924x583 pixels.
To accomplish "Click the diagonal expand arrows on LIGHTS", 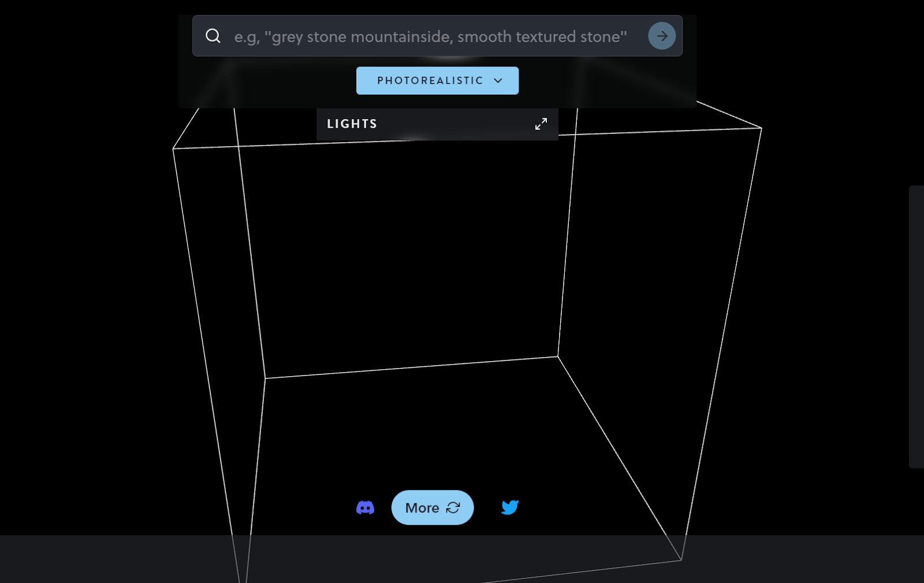I will click(541, 124).
